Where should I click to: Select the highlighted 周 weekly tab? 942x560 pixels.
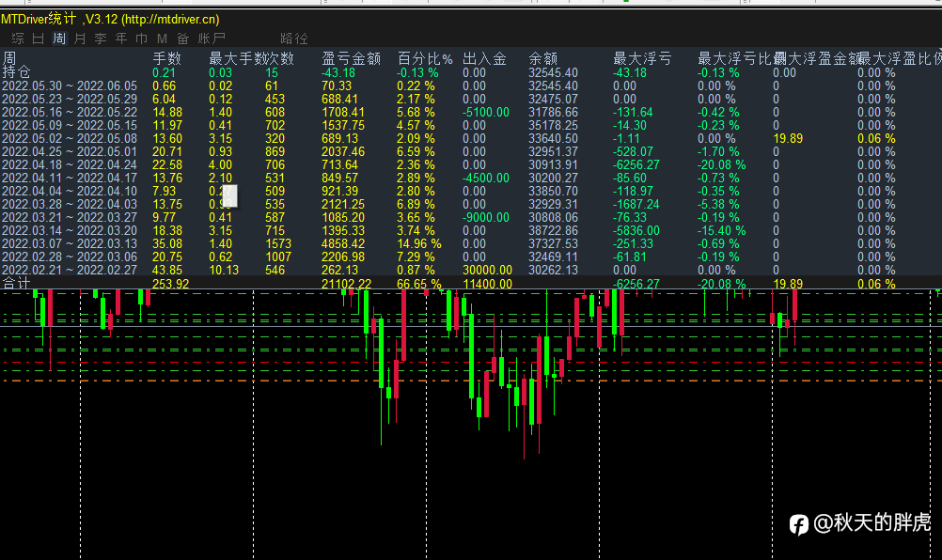(x=59, y=39)
